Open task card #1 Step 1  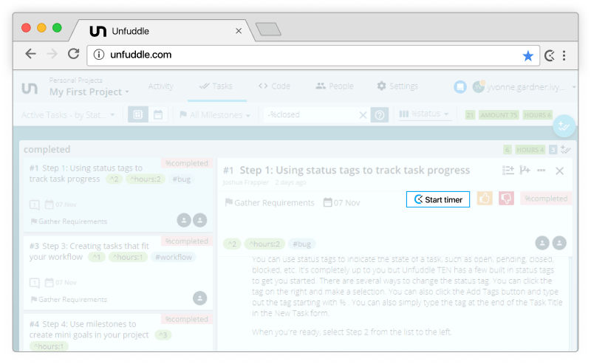pos(118,194)
